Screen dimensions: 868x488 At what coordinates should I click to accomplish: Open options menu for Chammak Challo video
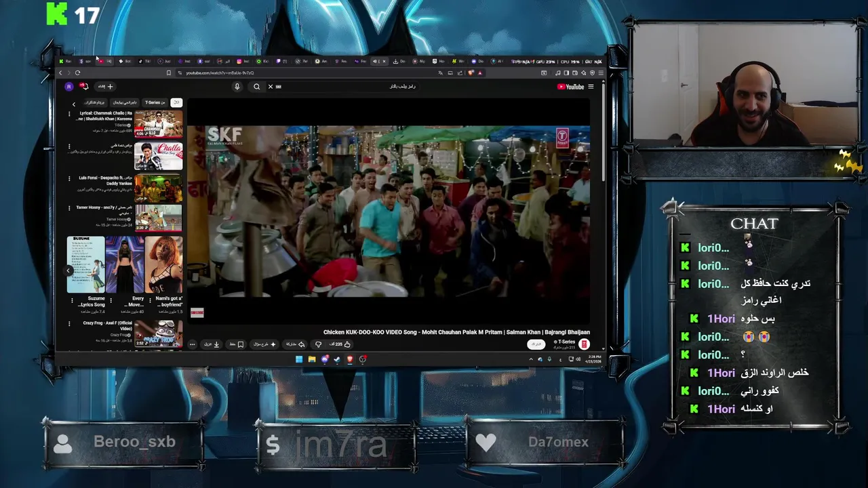[68, 114]
